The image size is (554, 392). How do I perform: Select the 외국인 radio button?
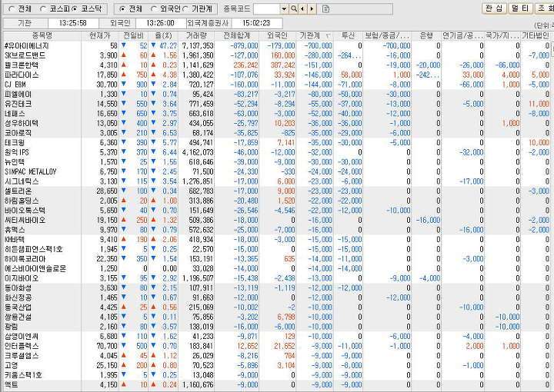coord(153,8)
